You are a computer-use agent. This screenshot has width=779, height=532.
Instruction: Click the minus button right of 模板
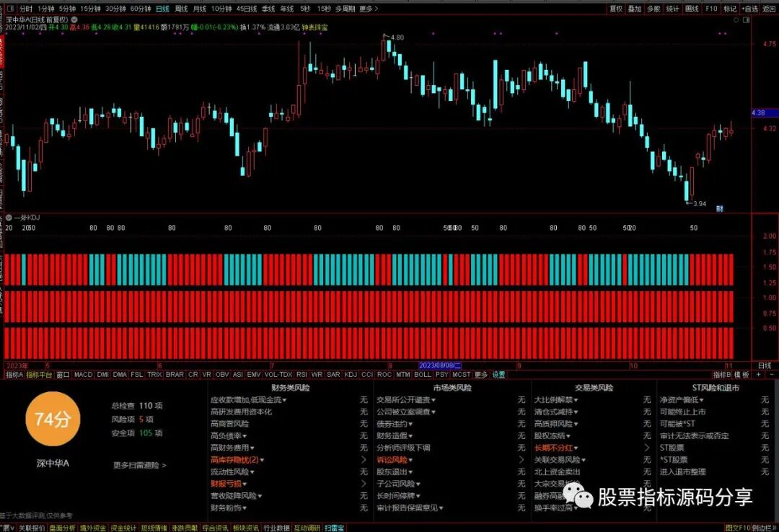coord(772,375)
